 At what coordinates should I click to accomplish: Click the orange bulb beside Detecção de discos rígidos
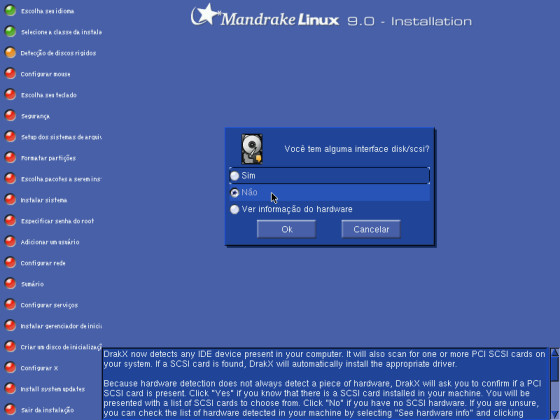pyautogui.click(x=10, y=53)
